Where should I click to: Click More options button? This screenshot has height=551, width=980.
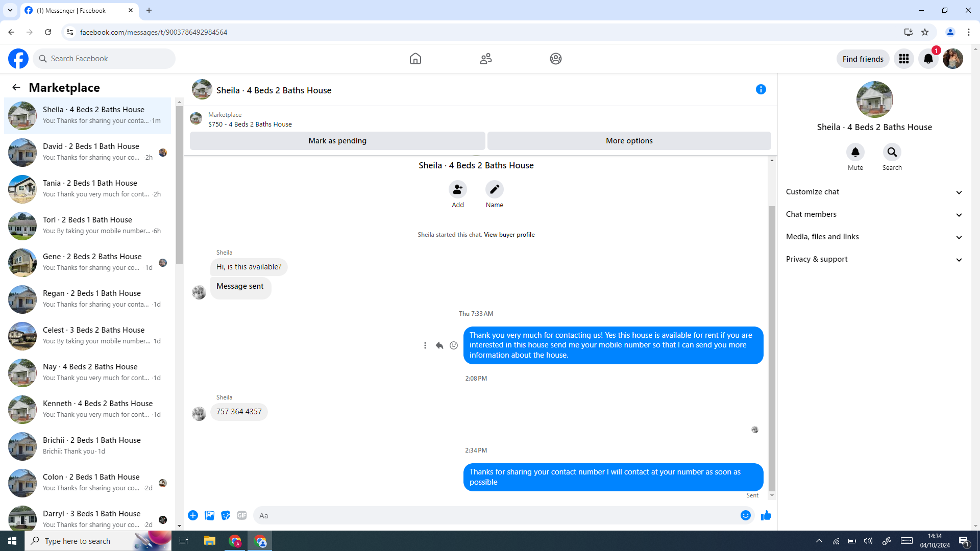(629, 141)
